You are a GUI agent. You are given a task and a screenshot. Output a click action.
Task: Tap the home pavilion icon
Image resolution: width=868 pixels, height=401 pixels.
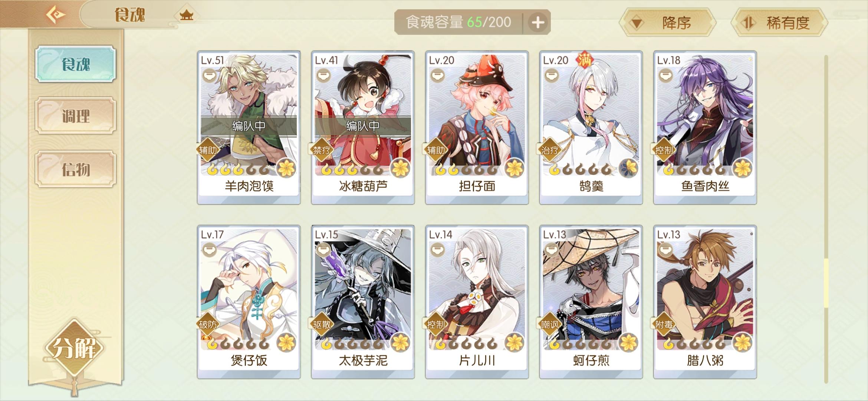(186, 15)
